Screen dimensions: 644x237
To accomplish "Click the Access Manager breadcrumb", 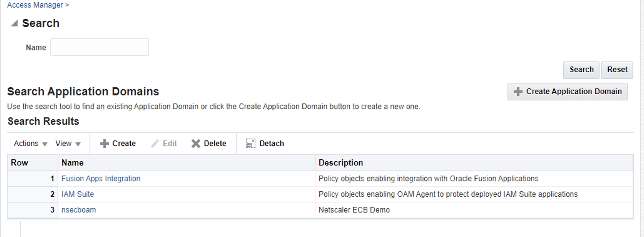I will point(35,5).
